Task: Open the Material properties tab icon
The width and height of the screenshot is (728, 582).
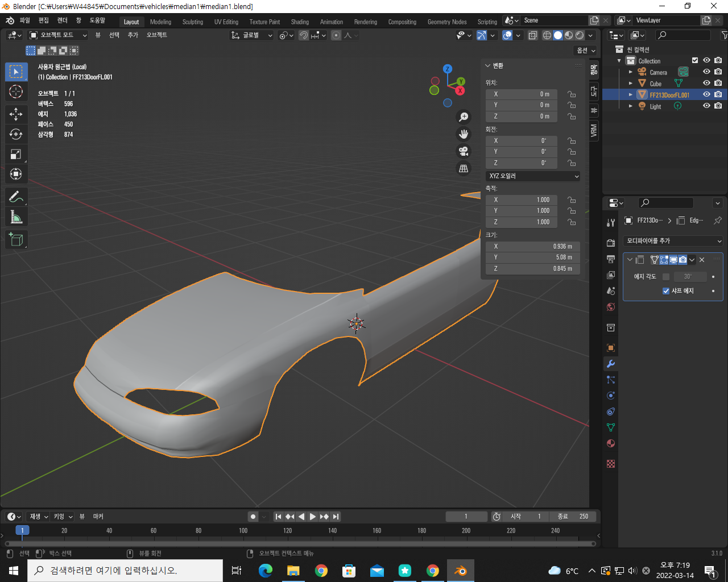Action: (611, 443)
